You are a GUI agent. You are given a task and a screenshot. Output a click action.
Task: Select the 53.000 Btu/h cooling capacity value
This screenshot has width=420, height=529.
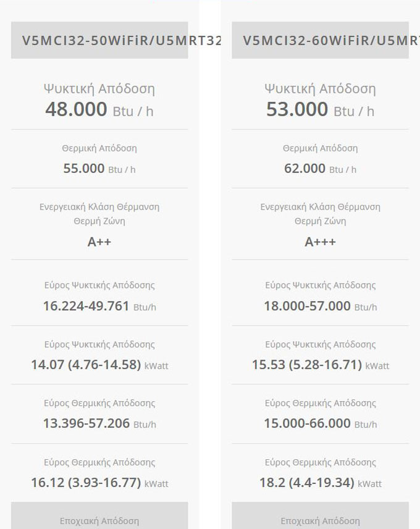point(320,110)
